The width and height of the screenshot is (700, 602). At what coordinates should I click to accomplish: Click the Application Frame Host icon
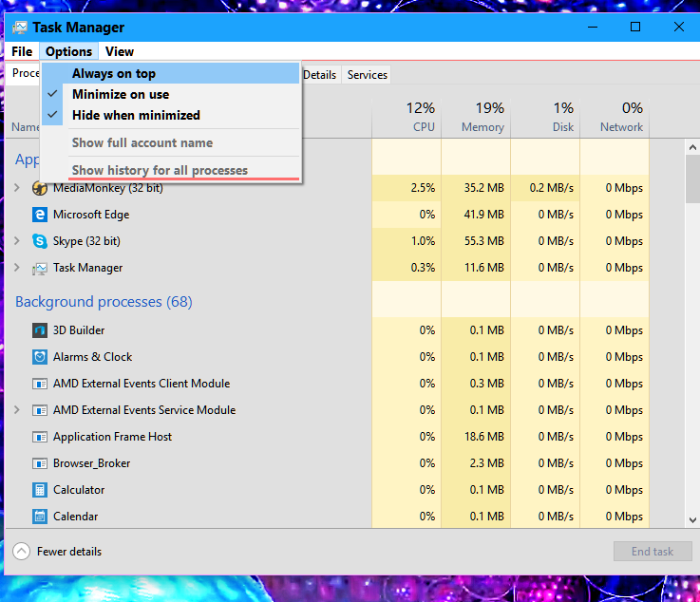click(40, 437)
